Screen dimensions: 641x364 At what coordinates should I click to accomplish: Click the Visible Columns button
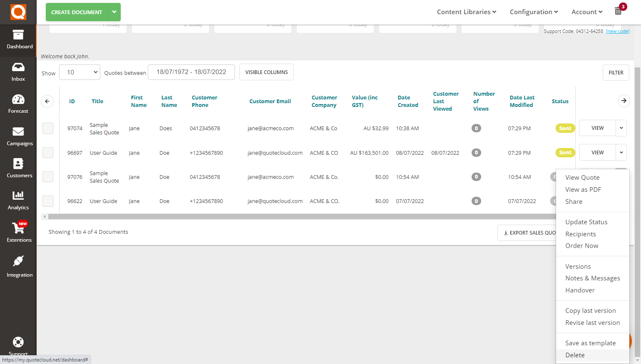click(266, 72)
